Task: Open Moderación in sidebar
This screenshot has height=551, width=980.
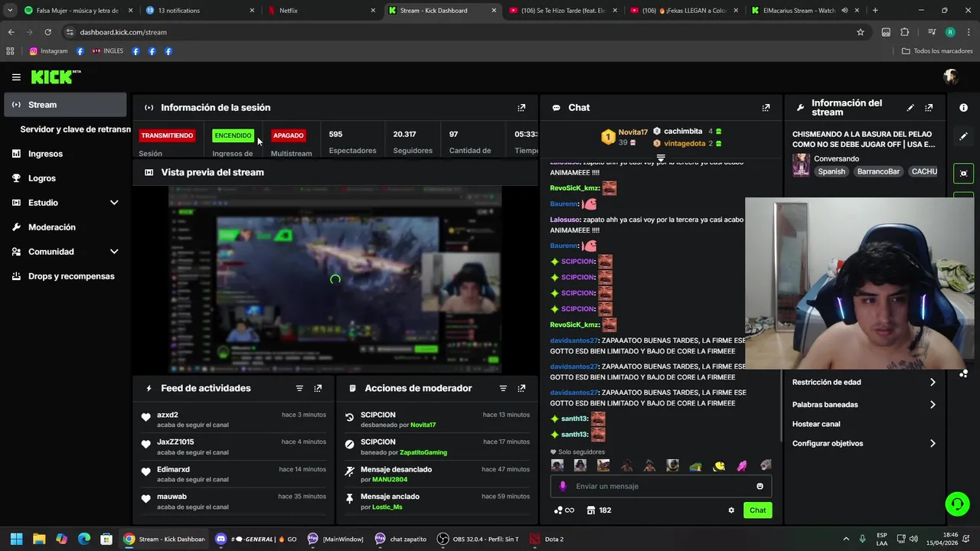Action: click(x=65, y=227)
